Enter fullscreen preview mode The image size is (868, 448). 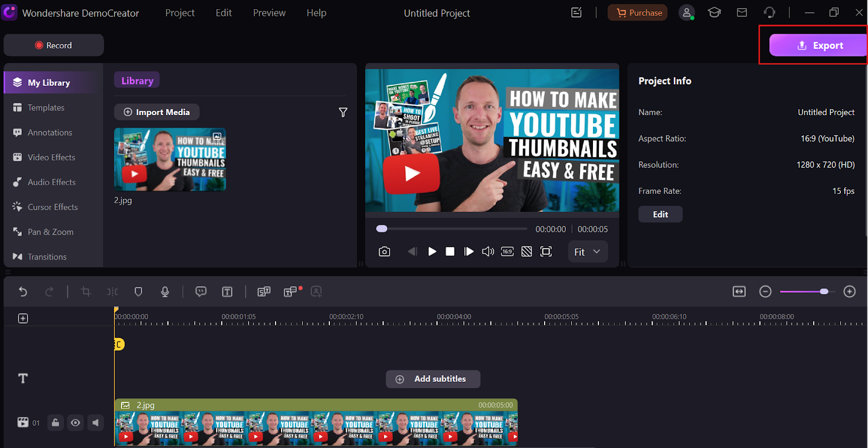click(x=546, y=251)
